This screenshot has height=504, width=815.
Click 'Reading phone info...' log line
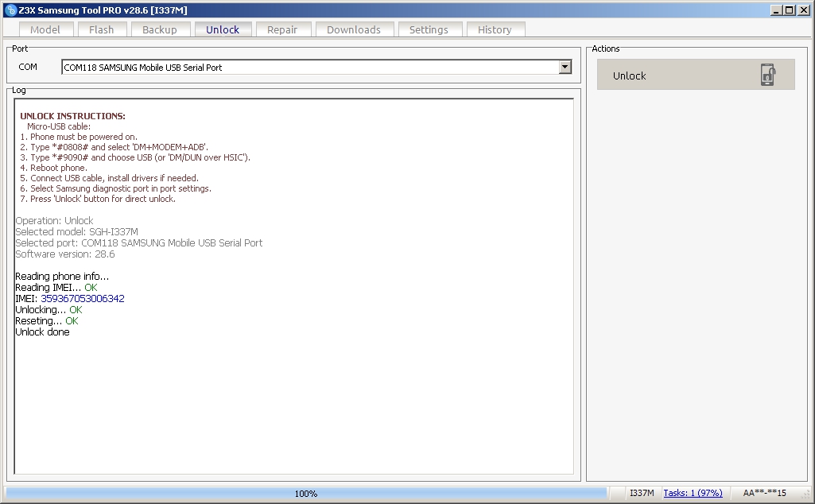tap(62, 277)
